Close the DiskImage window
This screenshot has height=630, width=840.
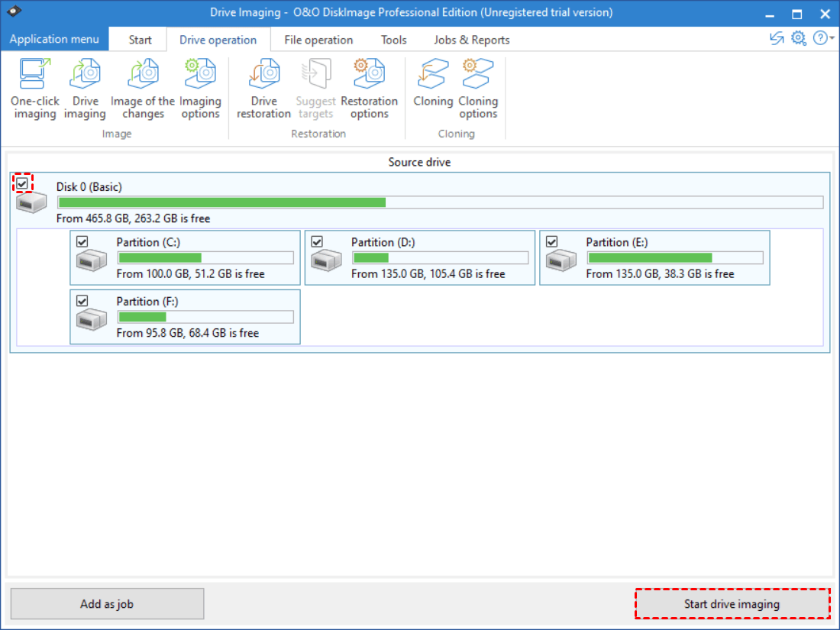coord(825,14)
